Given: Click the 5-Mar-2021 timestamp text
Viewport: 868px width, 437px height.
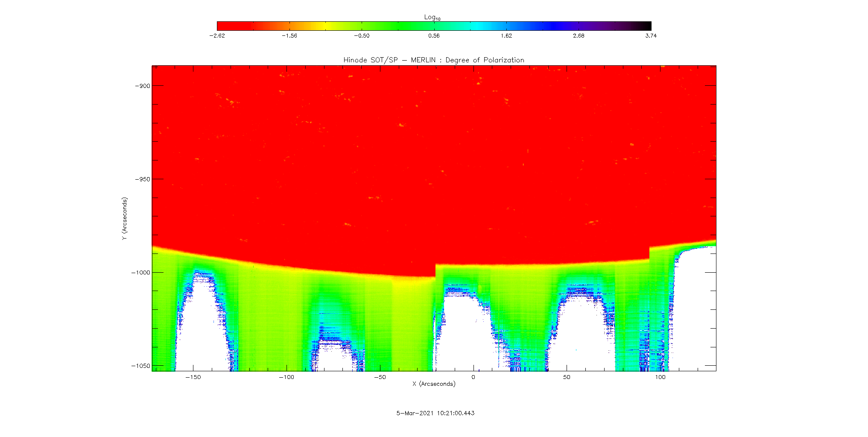Looking at the screenshot, I should [435, 413].
